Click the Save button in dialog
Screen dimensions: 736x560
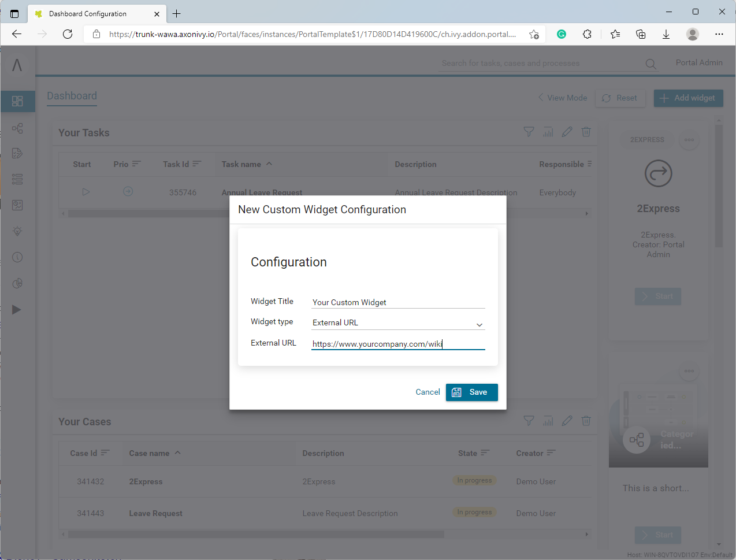471,392
